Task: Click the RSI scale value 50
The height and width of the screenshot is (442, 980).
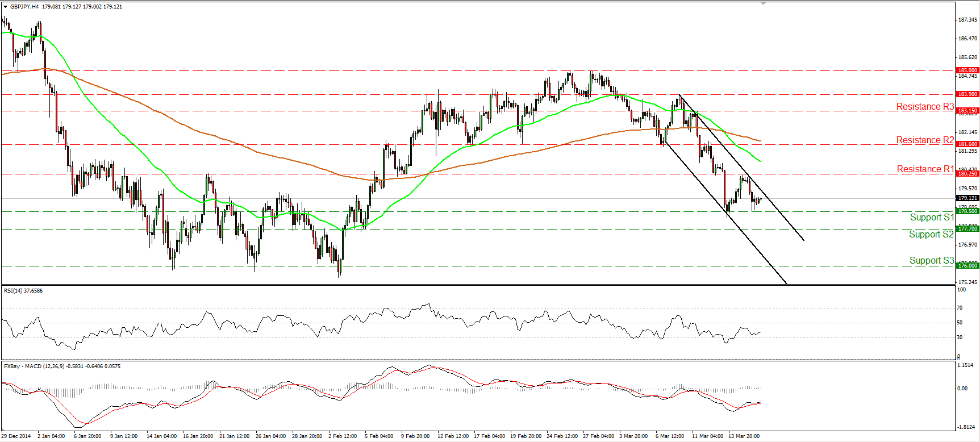Action: pyautogui.click(x=960, y=323)
